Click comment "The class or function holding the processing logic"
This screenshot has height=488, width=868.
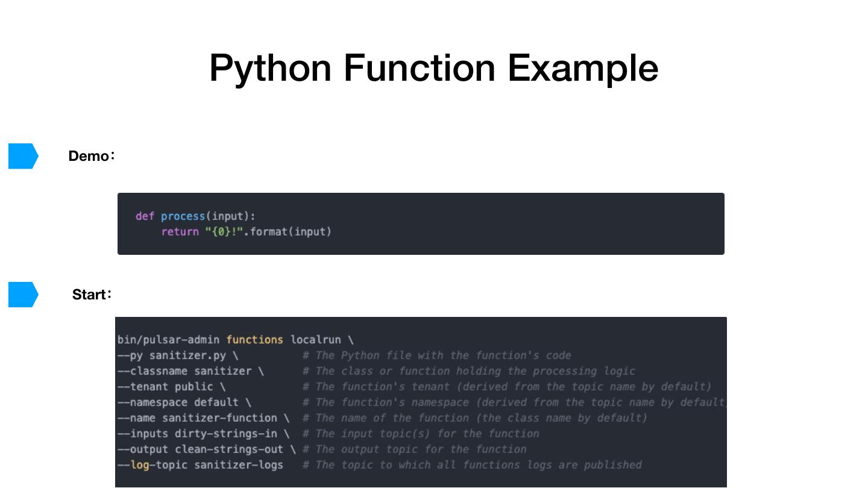(x=469, y=371)
